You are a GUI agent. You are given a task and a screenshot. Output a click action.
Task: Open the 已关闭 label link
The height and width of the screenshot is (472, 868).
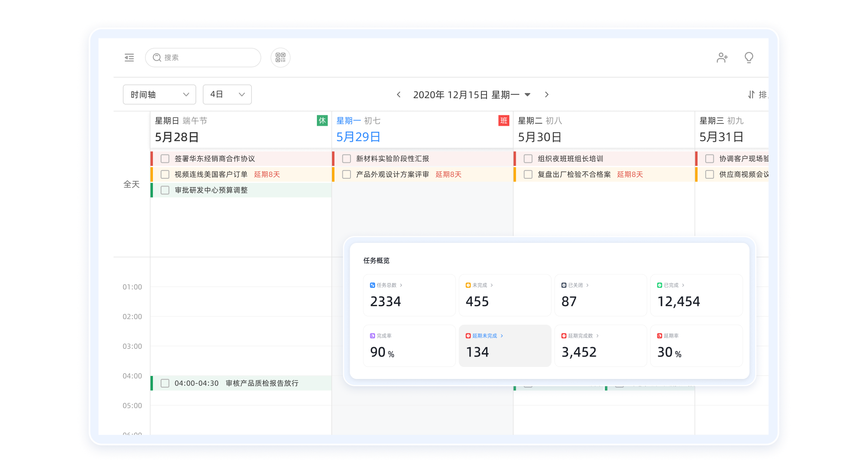pos(575,285)
